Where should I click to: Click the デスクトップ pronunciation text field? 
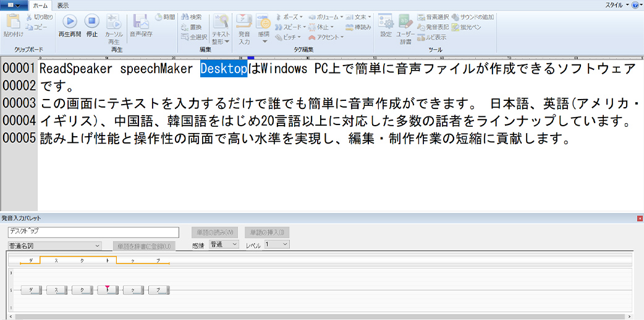[93, 232]
